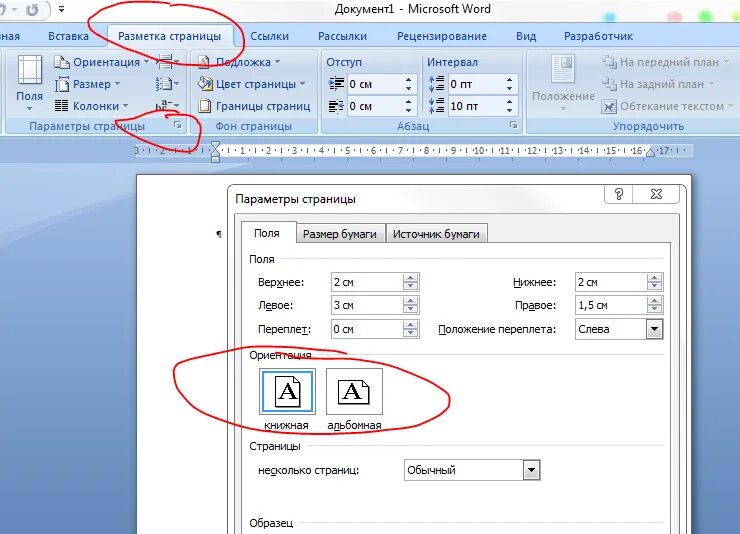The image size is (740, 534).
Task: Select Поля tab in dialog
Action: click(267, 233)
